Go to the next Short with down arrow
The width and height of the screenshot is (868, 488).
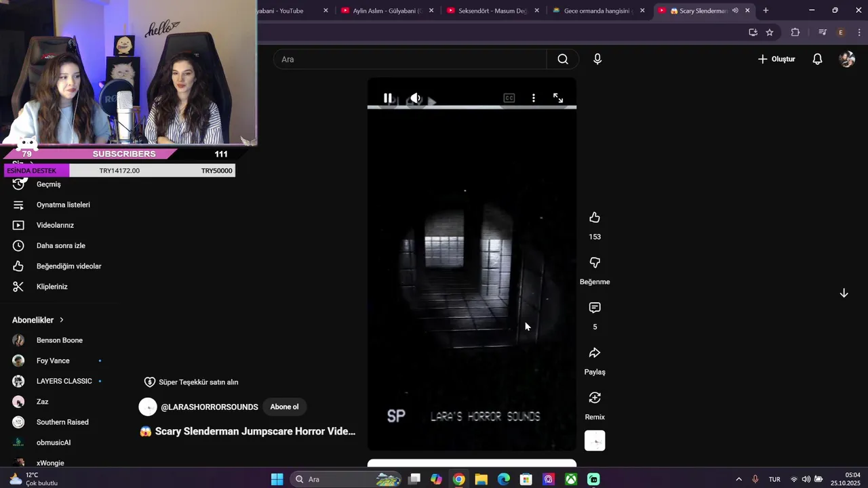pyautogui.click(x=844, y=293)
